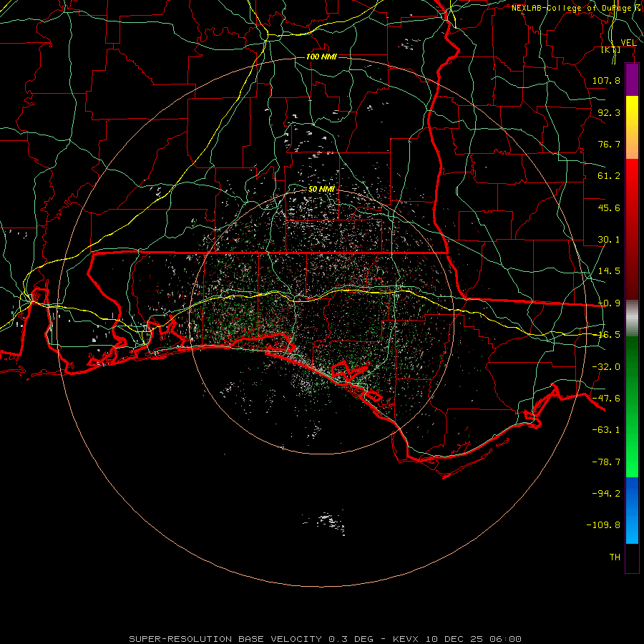Click the 61.2 value on velocity scale

pyautogui.click(x=609, y=176)
